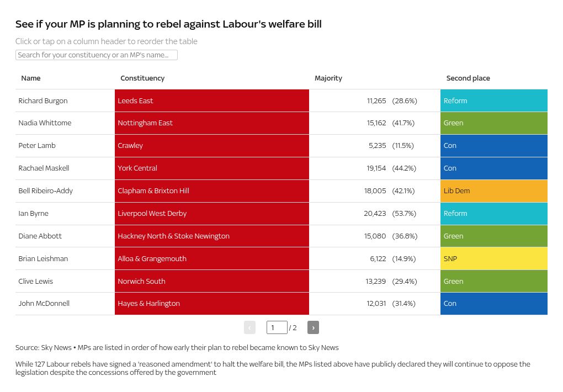Click the page number input box
This screenshot has height=392, width=563.
tap(277, 327)
